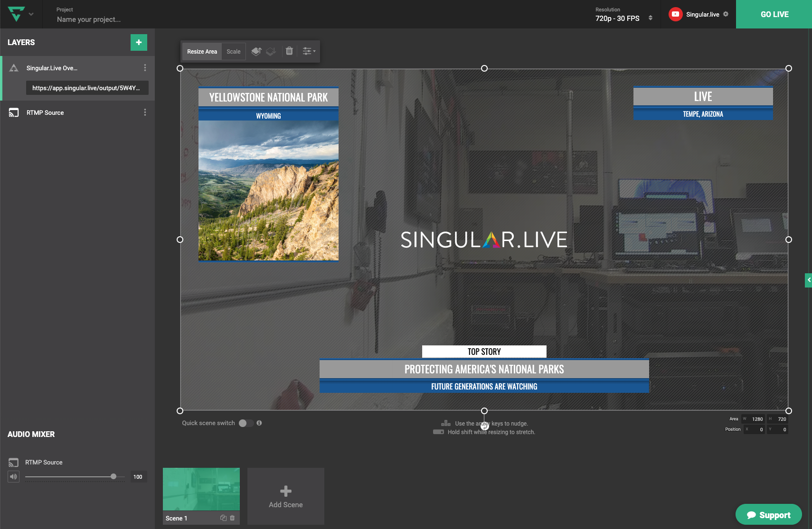Screen dimensions: 812x529
Task: Bring the selected layer forward
Action: coord(256,51)
